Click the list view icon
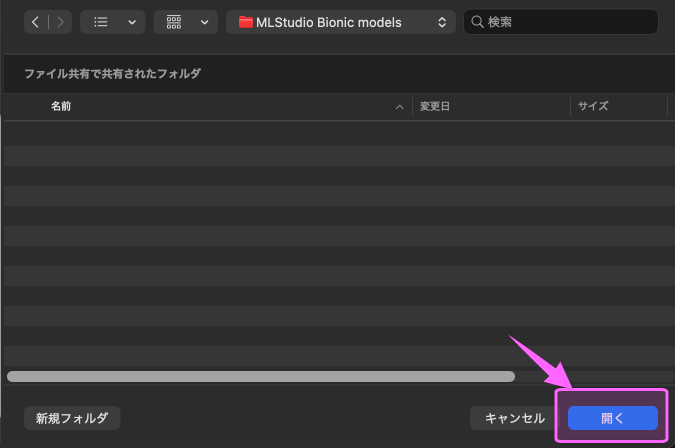 coord(101,22)
